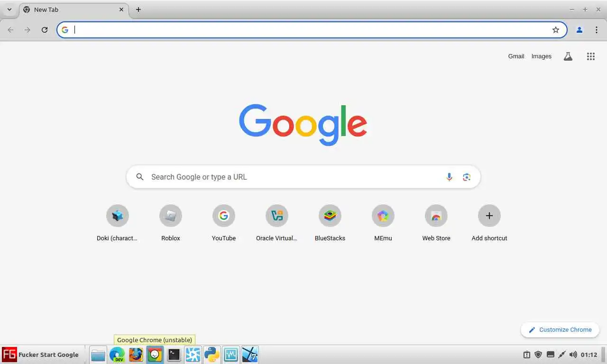This screenshot has height=364, width=607.
Task: Open the Chrome three-dot menu
Action: pos(596,30)
